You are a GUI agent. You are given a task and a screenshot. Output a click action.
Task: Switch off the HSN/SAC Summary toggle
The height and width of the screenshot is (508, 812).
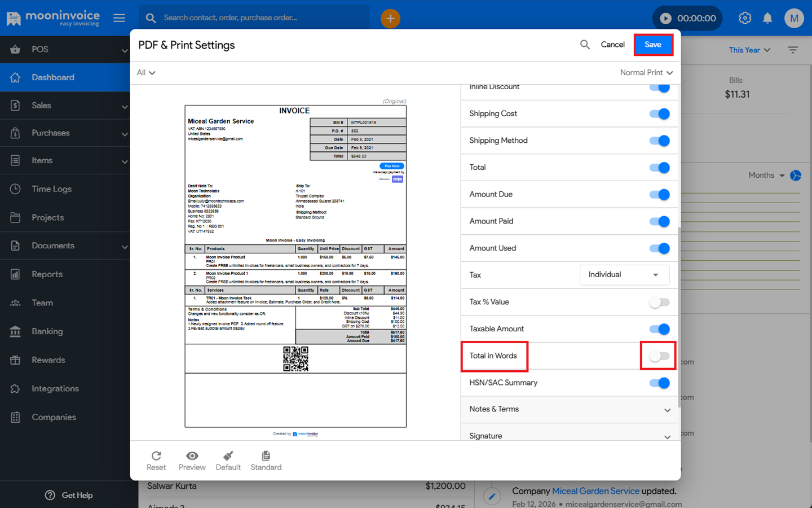659,383
